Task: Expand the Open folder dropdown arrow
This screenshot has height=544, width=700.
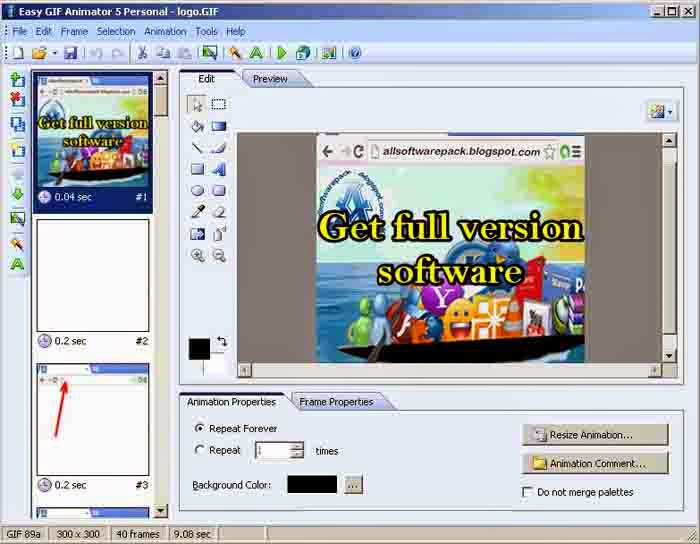Action: 54,53
